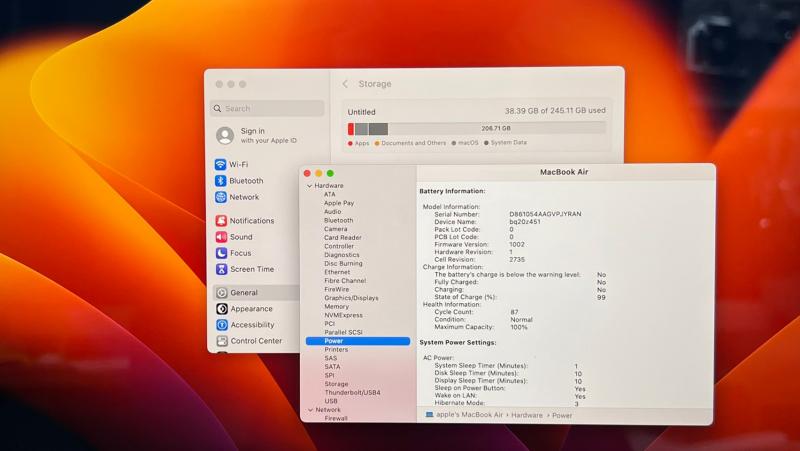
Task: Select SPI in hardware list
Action: coord(330,375)
